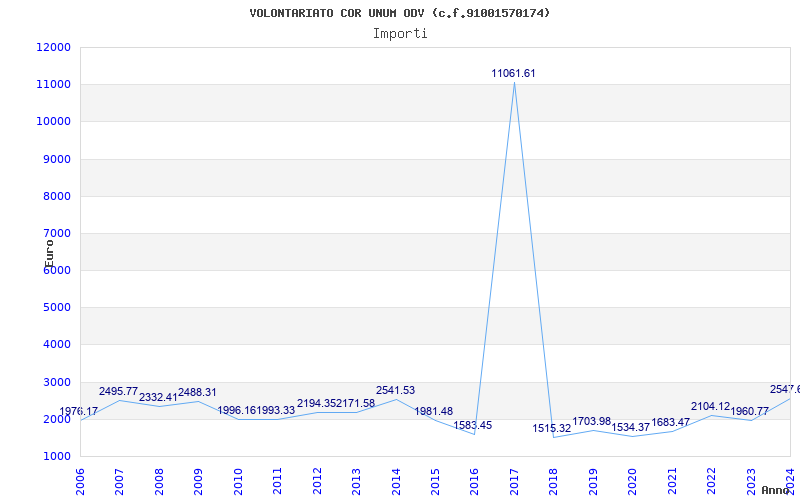Click the x-axis year 2009
This screenshot has height=500, width=800.
point(198,482)
